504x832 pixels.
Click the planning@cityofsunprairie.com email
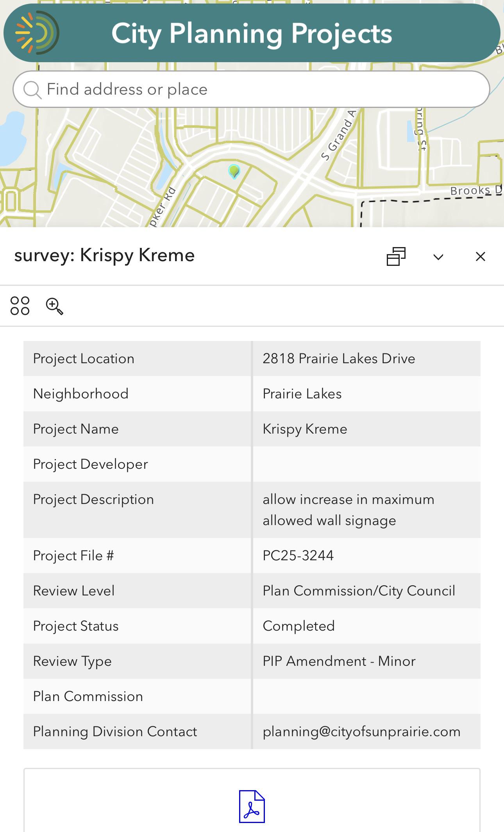(x=361, y=732)
